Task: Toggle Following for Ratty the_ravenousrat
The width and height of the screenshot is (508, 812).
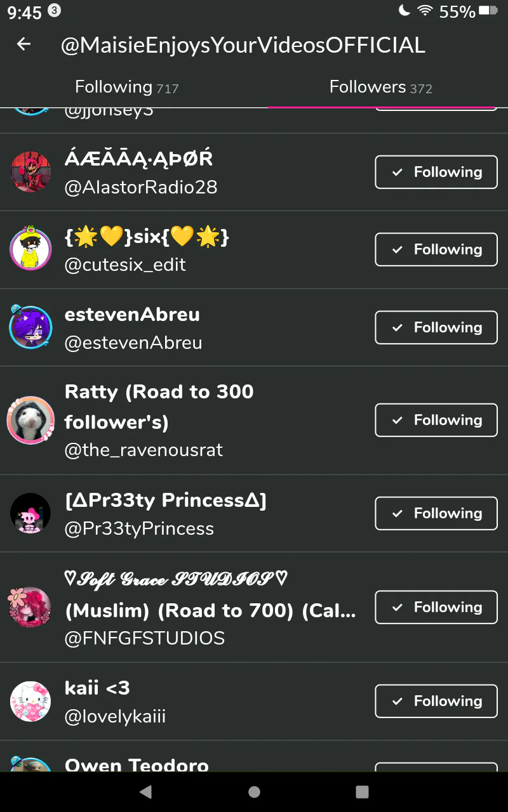Action: [436, 420]
